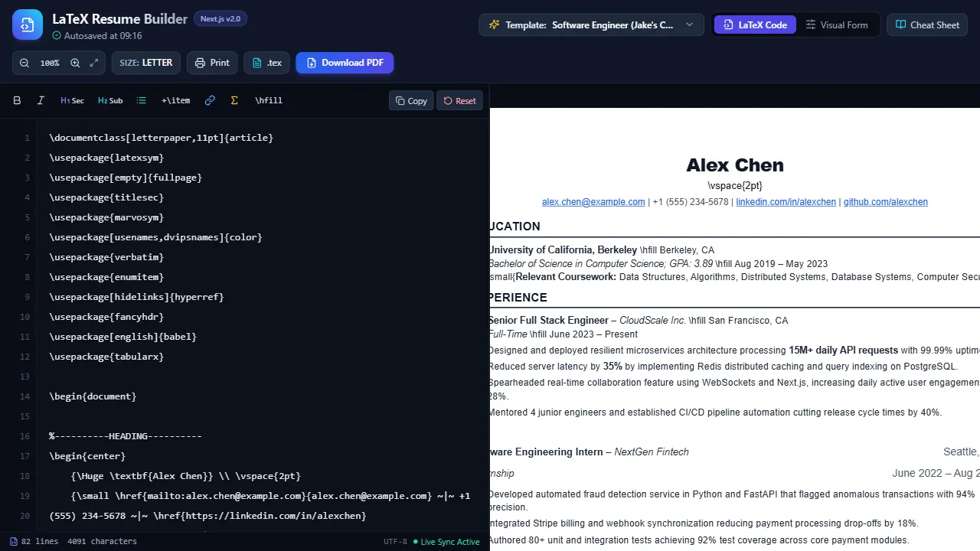This screenshot has width=980, height=551.
Task: Switch to the LaTeX Code tab
Action: point(755,24)
